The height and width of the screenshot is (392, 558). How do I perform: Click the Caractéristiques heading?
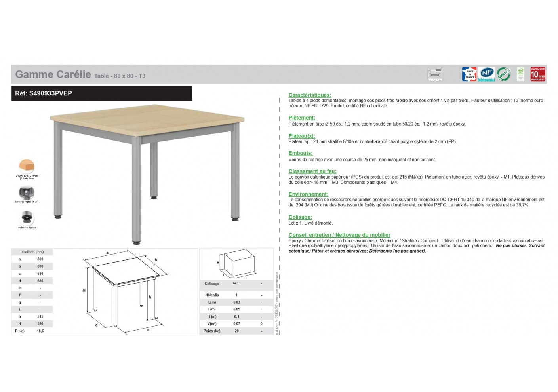[x=310, y=95]
